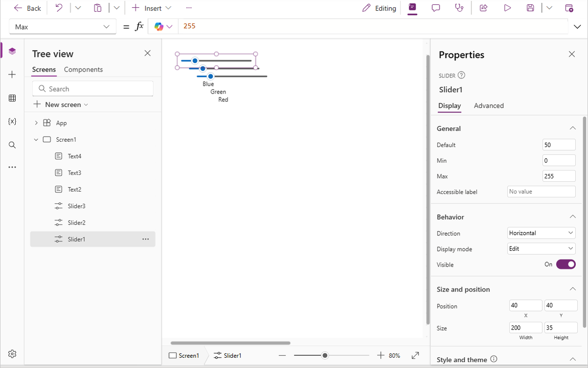Switch to the Display tab
This screenshot has height=368, width=588.
point(449,106)
